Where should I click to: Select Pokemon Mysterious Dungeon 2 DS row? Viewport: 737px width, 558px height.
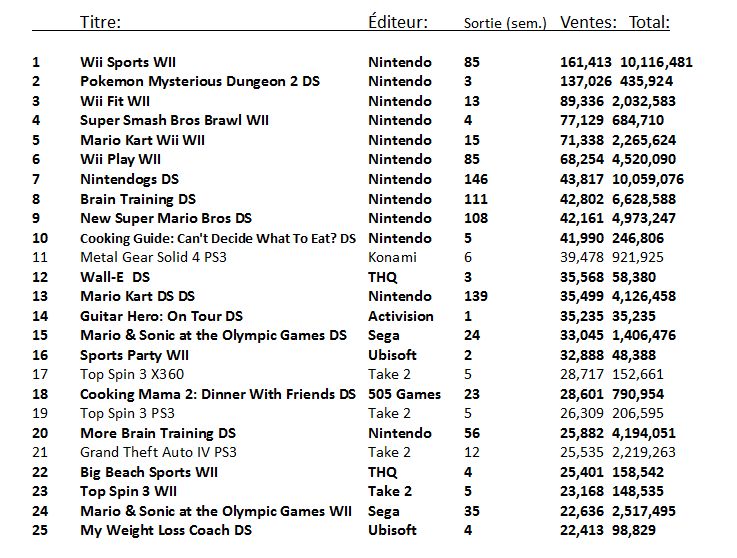click(362, 81)
